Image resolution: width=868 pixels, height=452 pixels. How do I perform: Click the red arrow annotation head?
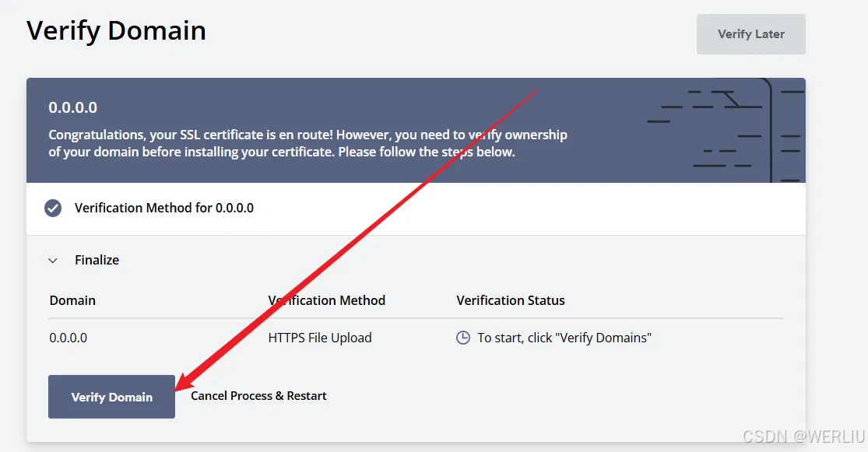tap(185, 382)
